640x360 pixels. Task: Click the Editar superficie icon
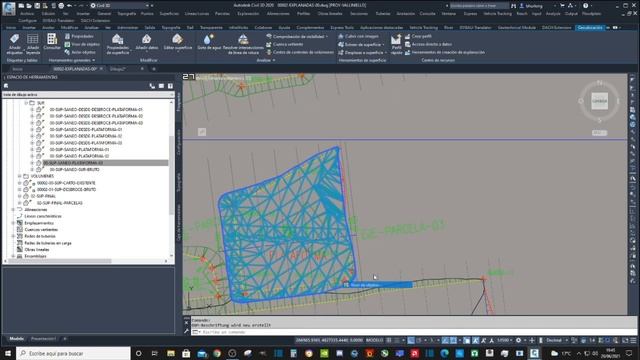pos(178,42)
